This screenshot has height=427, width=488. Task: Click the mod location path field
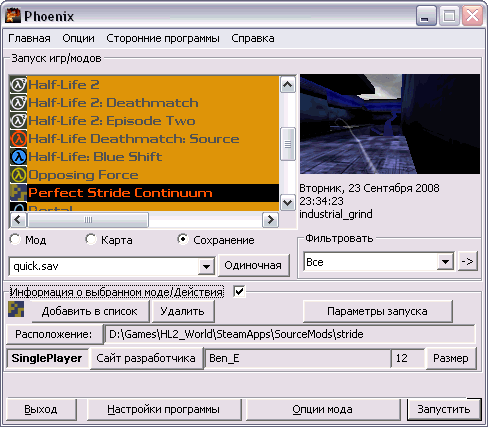pyautogui.click(x=290, y=334)
